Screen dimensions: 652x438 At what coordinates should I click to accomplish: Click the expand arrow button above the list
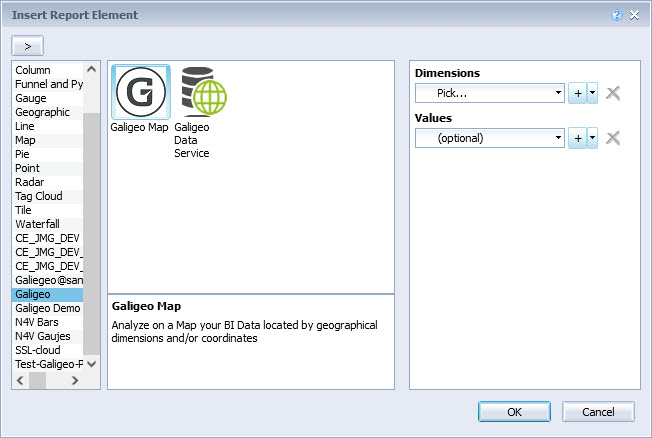(x=27, y=46)
